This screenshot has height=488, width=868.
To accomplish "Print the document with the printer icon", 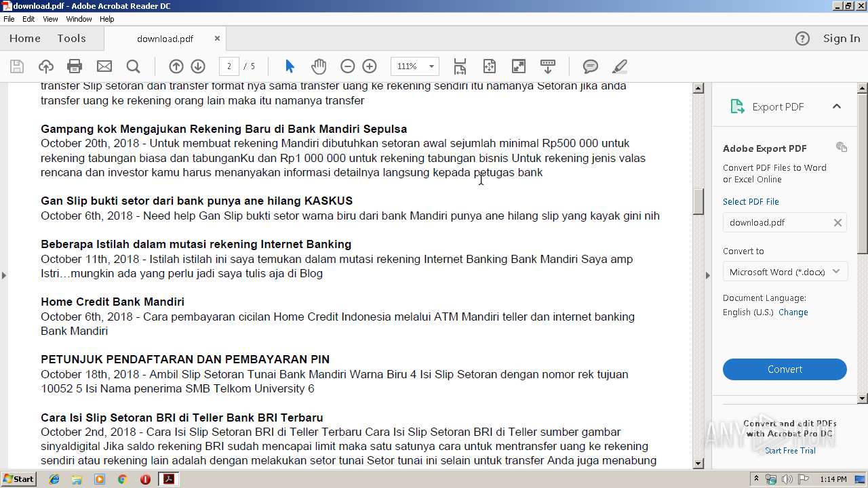I will (75, 66).
